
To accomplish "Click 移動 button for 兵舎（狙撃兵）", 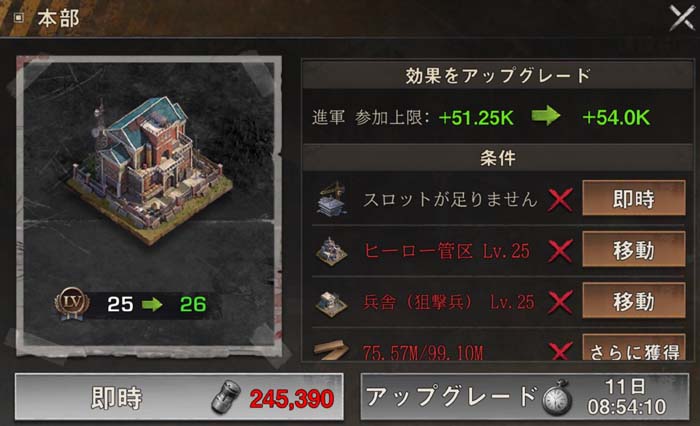I will point(633,301).
